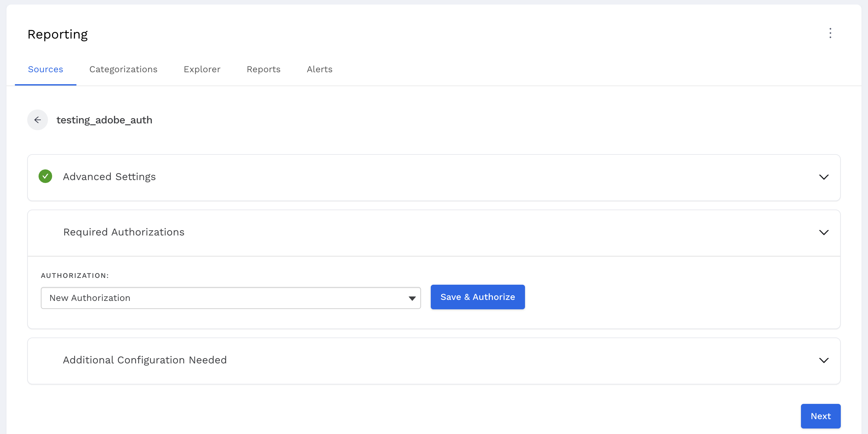Go to the Reports tab

(x=264, y=69)
